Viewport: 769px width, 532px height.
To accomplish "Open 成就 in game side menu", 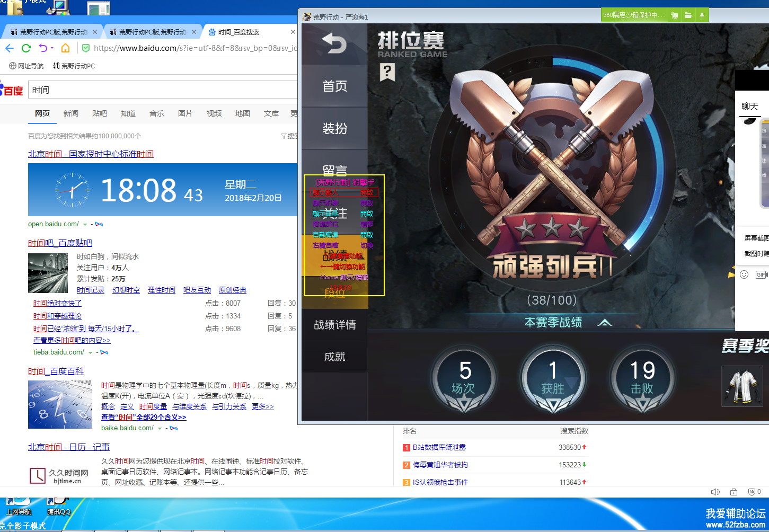I will (335, 357).
